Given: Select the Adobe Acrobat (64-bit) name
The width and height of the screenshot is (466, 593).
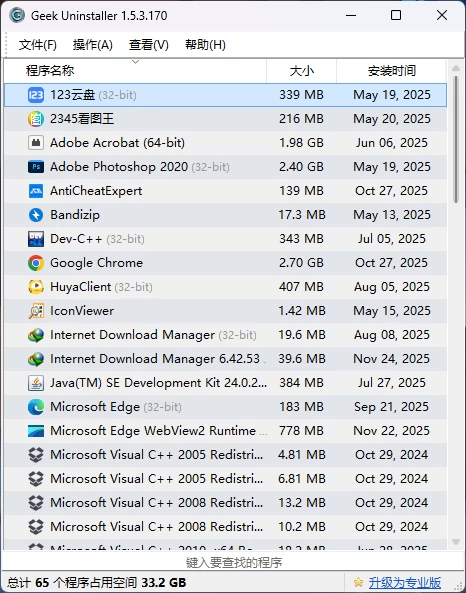Looking at the screenshot, I should tap(118, 143).
